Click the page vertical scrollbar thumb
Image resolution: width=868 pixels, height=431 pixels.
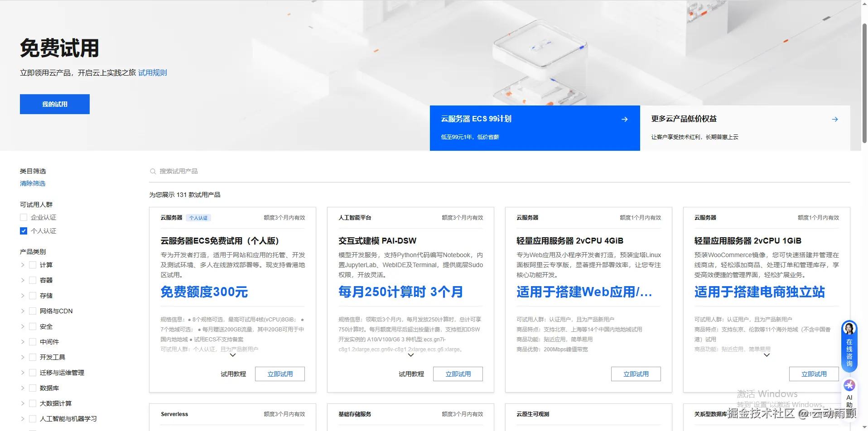[x=864, y=83]
